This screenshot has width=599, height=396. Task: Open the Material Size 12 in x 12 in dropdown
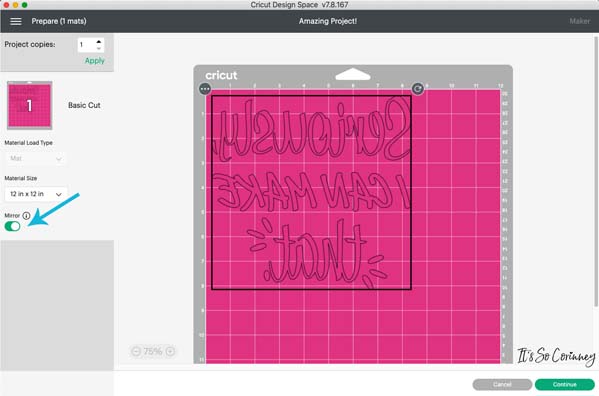pos(36,194)
